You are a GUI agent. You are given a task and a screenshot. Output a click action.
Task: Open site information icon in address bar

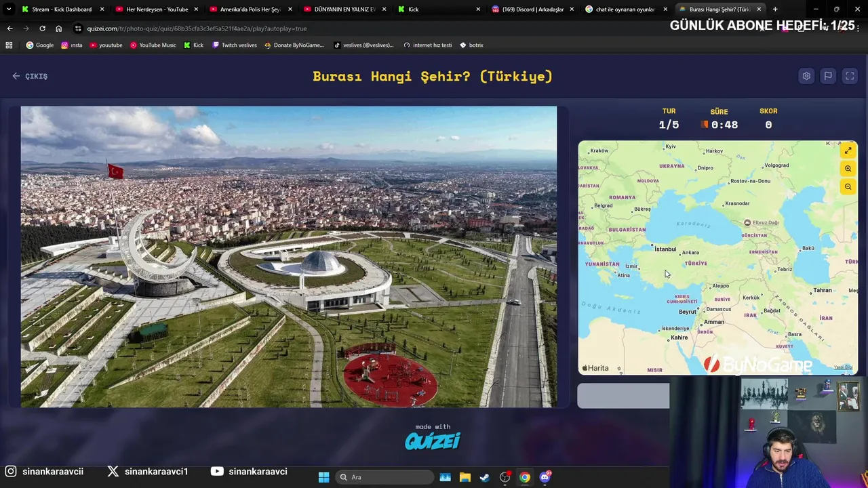point(79,28)
